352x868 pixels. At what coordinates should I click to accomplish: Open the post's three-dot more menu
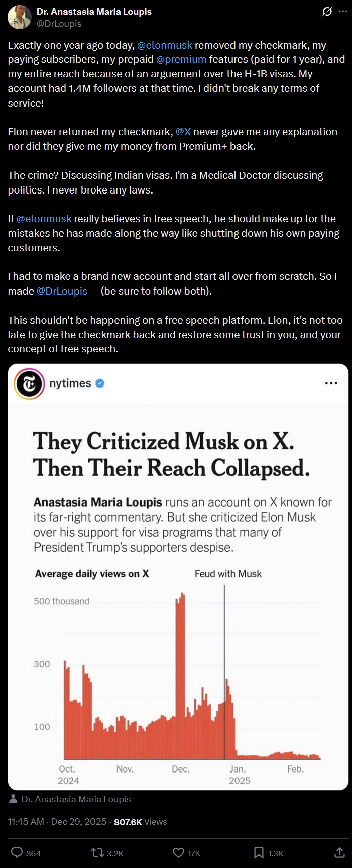click(x=343, y=11)
